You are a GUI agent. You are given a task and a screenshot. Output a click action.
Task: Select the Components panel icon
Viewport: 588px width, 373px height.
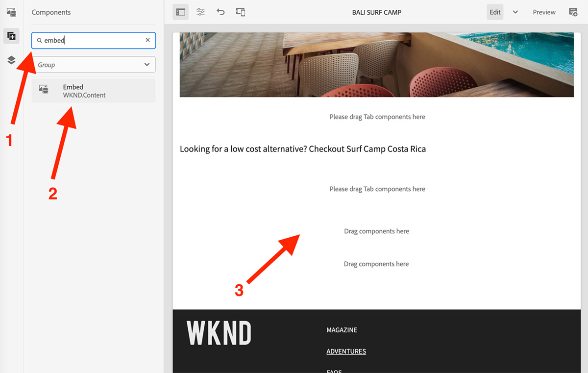pos(11,36)
